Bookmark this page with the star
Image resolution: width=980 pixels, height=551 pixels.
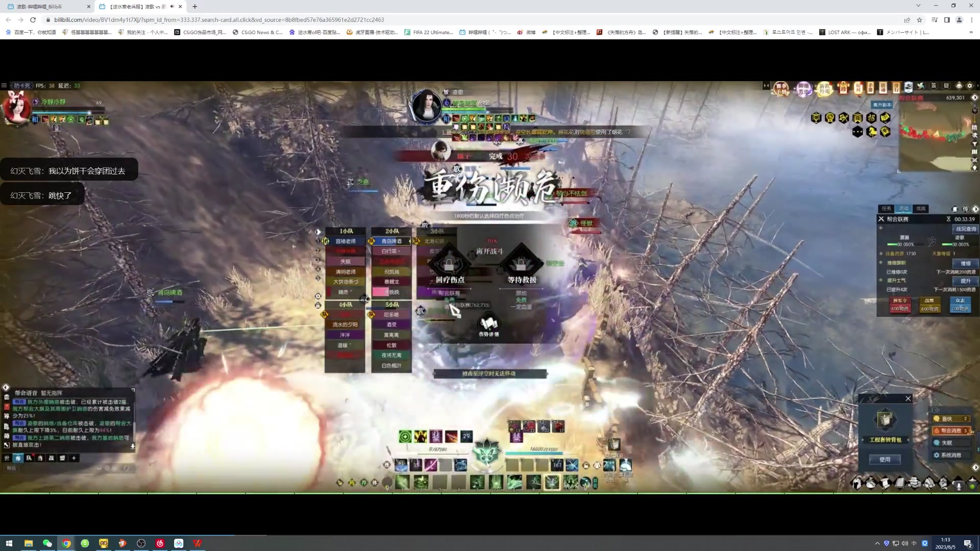[x=919, y=20]
